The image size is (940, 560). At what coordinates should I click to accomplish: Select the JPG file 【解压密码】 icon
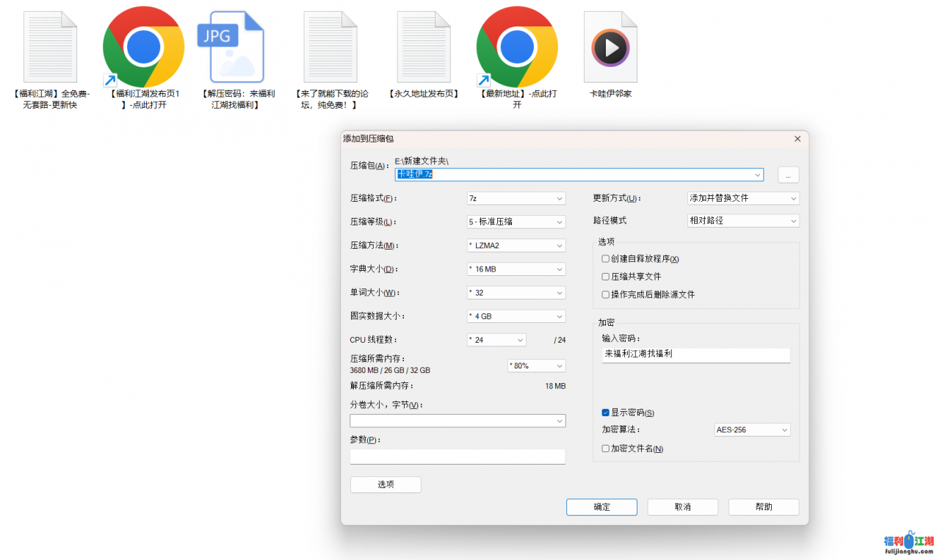click(x=236, y=47)
